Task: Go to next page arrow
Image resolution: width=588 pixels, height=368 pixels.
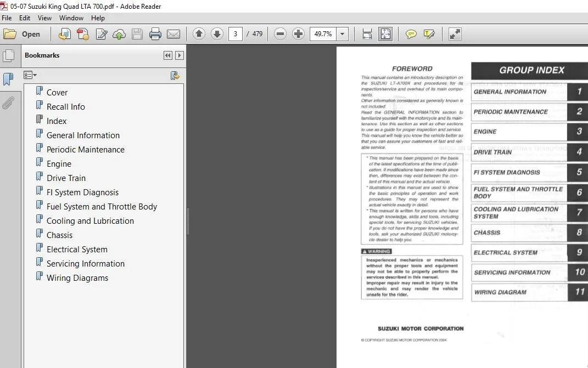Action: [x=217, y=33]
